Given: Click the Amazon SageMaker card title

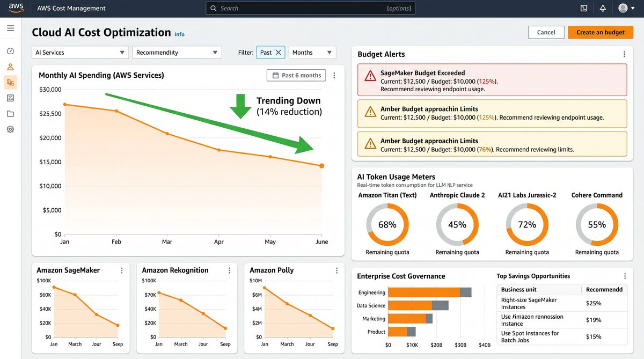Looking at the screenshot, I should pyautogui.click(x=68, y=270).
